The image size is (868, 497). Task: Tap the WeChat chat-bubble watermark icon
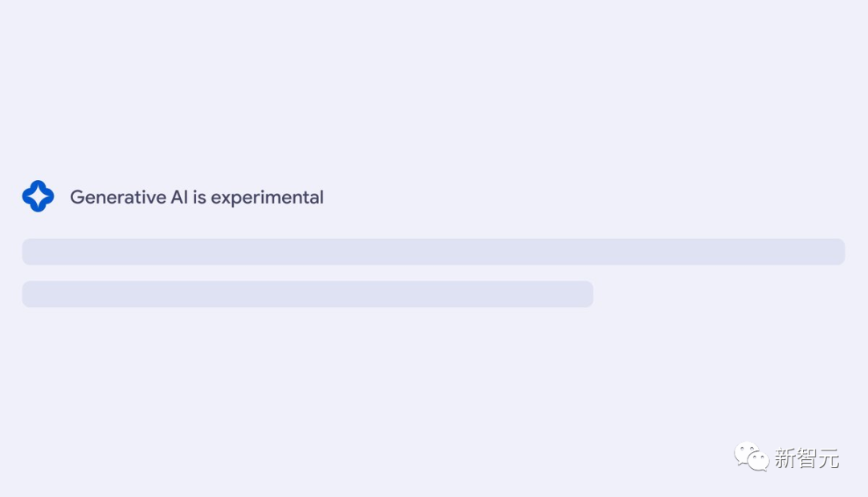(x=751, y=458)
